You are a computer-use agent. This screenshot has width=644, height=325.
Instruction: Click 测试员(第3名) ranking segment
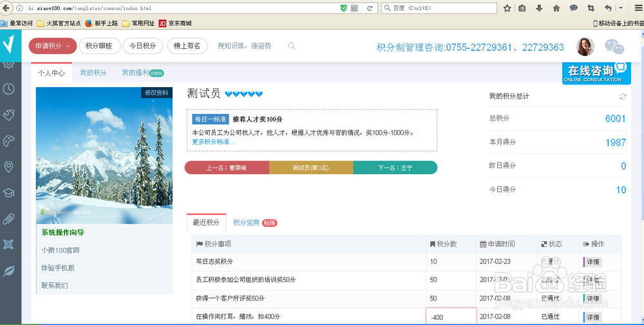(311, 168)
